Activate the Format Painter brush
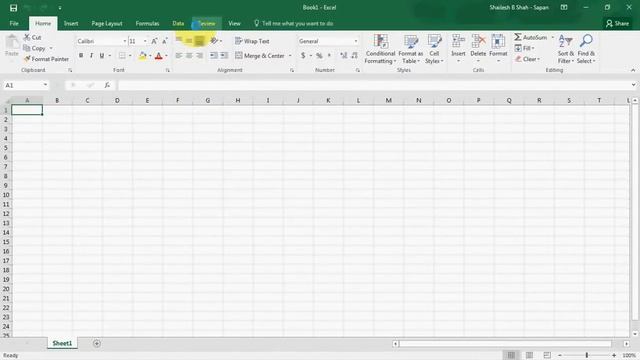Screen dimensions: 640x360 [46, 59]
